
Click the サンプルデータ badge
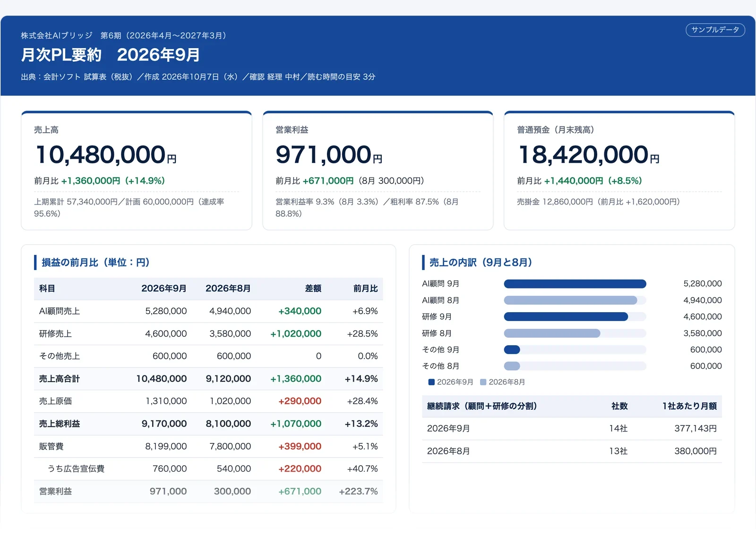coord(715,30)
